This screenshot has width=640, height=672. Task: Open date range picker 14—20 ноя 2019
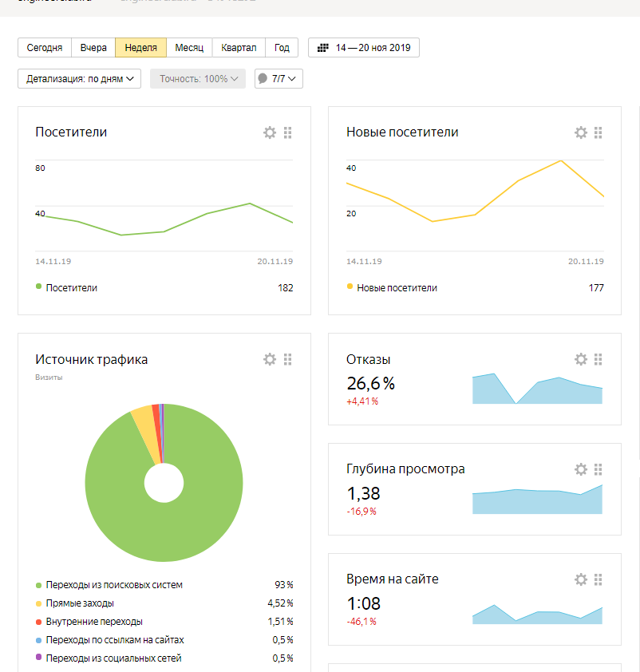coord(364,48)
